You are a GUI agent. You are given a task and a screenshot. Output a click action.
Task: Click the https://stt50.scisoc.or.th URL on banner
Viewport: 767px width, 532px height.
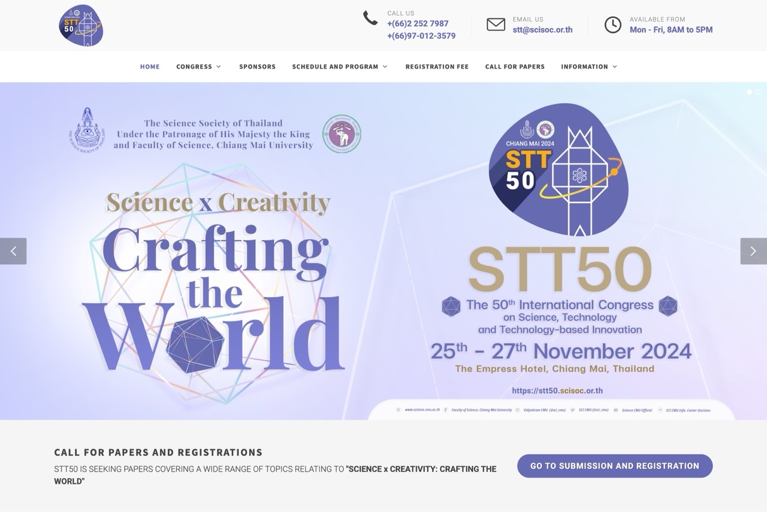557,391
